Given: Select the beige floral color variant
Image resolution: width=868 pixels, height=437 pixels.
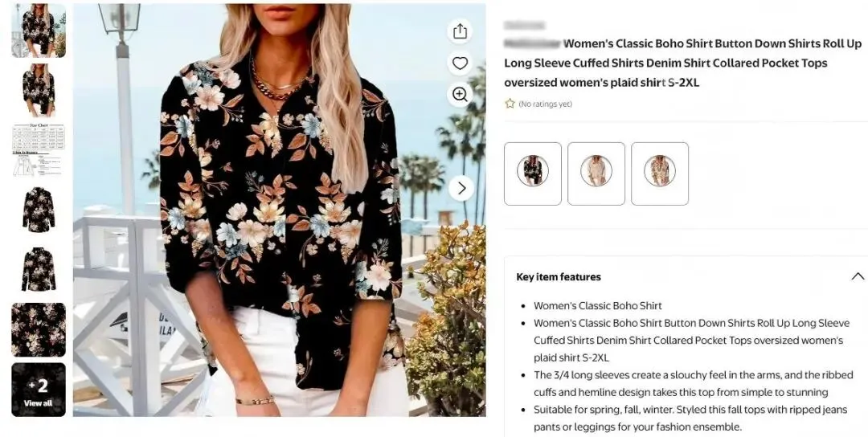Looking at the screenshot, I should click(660, 174).
